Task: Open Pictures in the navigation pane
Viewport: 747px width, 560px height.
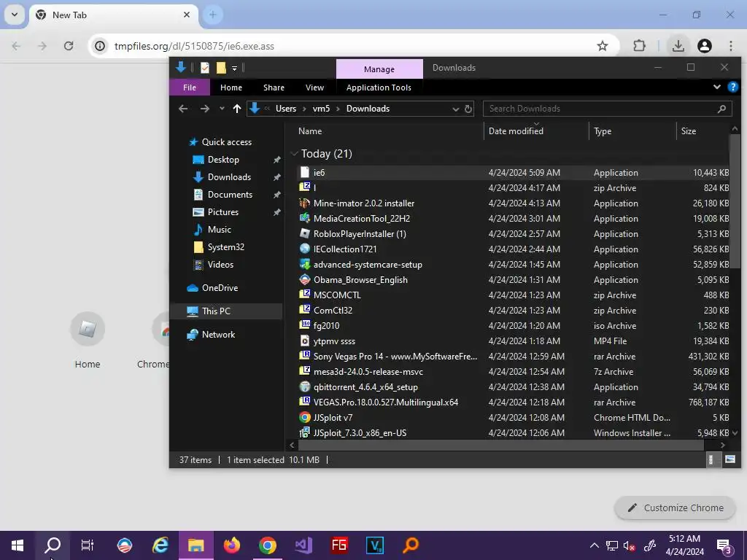Action: [223, 212]
